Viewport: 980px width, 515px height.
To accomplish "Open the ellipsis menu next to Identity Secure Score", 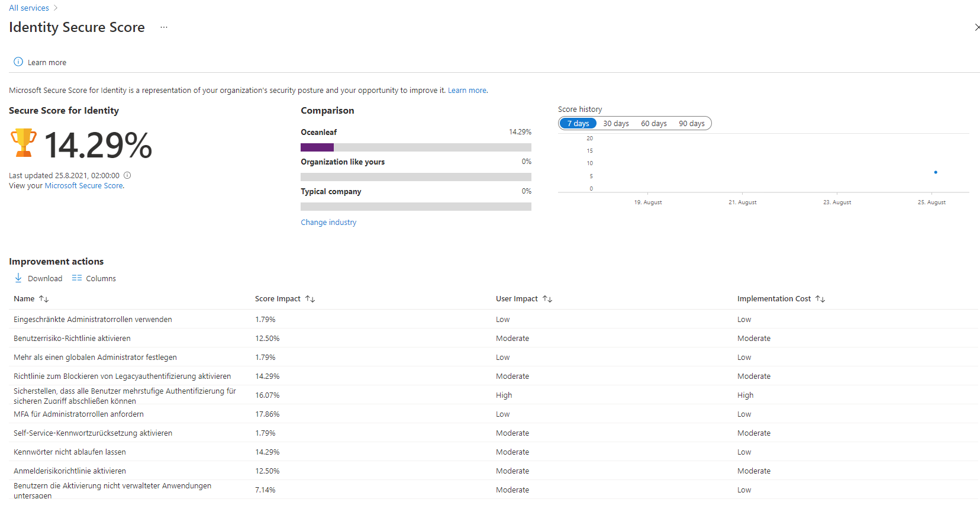I will [x=164, y=27].
